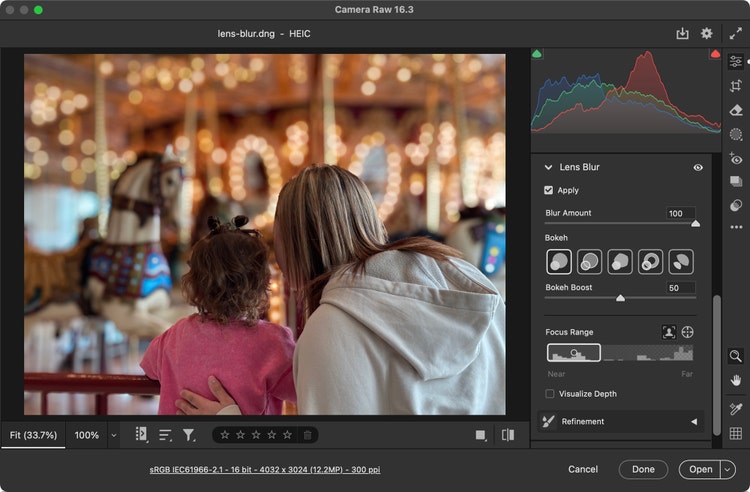The height and width of the screenshot is (492, 750).
Task: Select the Zoom magnifier tool
Action: pyautogui.click(x=736, y=355)
